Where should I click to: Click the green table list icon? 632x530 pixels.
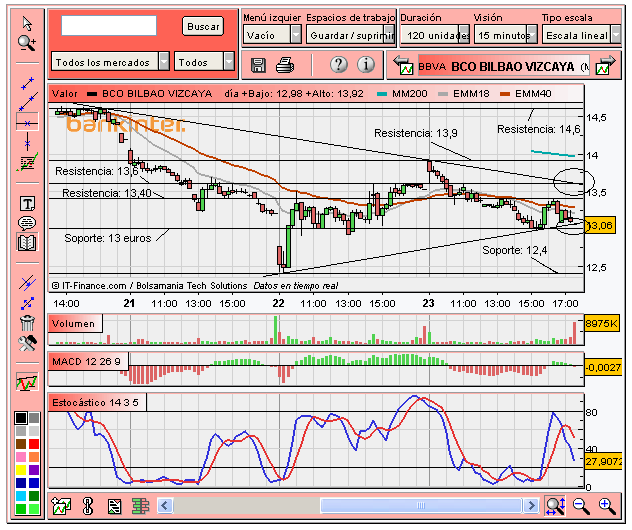pyautogui.click(x=140, y=506)
